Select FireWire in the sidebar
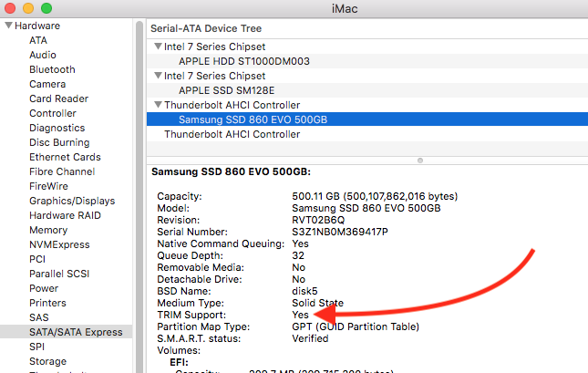 [48, 186]
